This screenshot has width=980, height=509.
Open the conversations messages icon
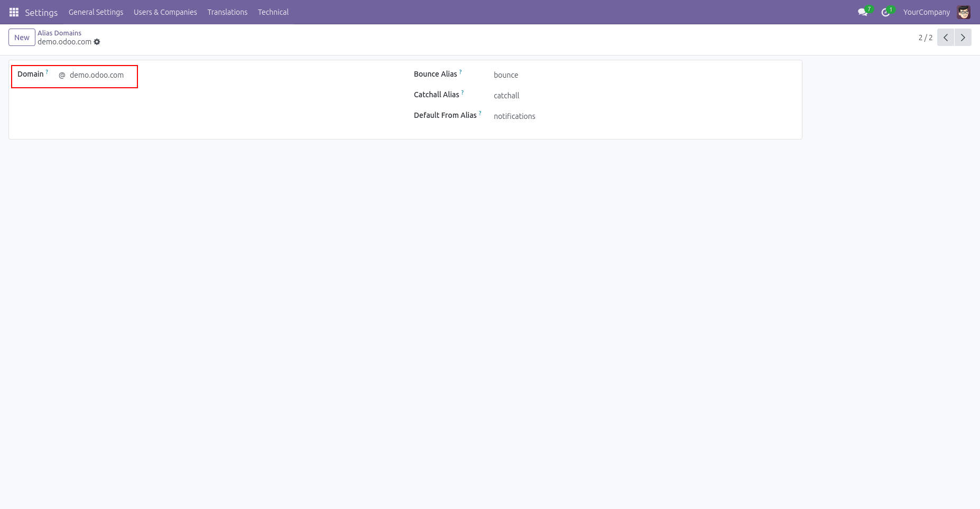[863, 12]
